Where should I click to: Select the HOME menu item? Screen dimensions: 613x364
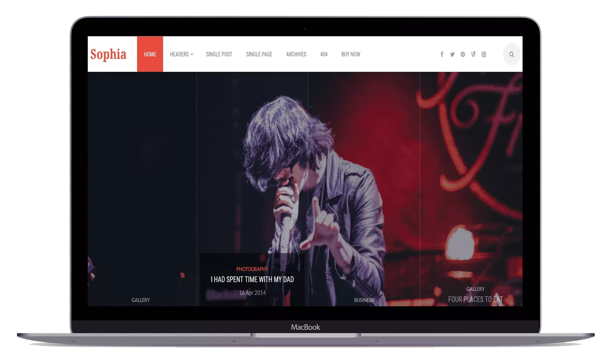[x=150, y=54]
